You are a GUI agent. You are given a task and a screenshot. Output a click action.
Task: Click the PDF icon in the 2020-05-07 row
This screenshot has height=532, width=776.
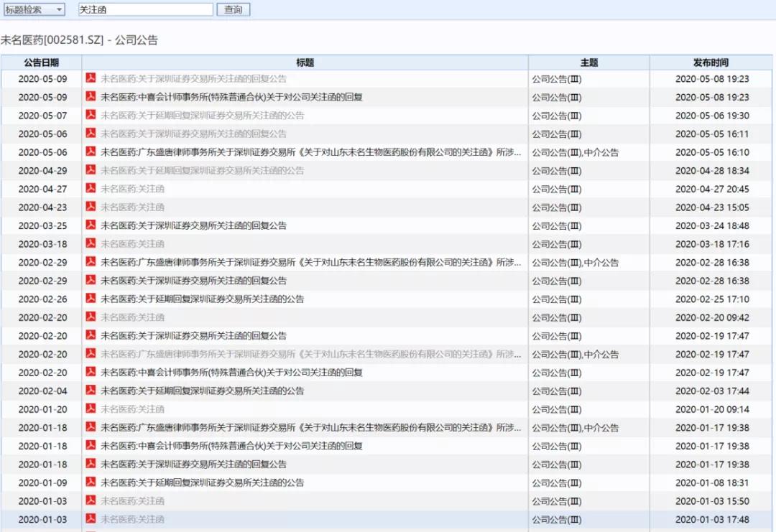[91, 115]
